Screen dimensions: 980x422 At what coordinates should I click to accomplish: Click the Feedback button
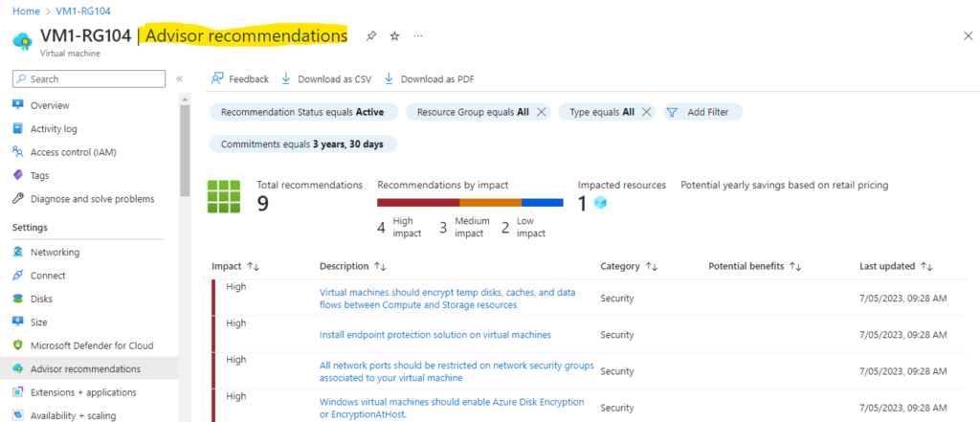[240, 78]
